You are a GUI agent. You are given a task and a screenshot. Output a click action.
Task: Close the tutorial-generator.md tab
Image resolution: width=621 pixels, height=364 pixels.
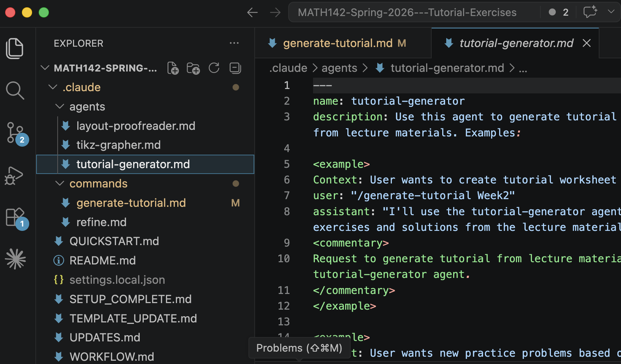pos(587,43)
